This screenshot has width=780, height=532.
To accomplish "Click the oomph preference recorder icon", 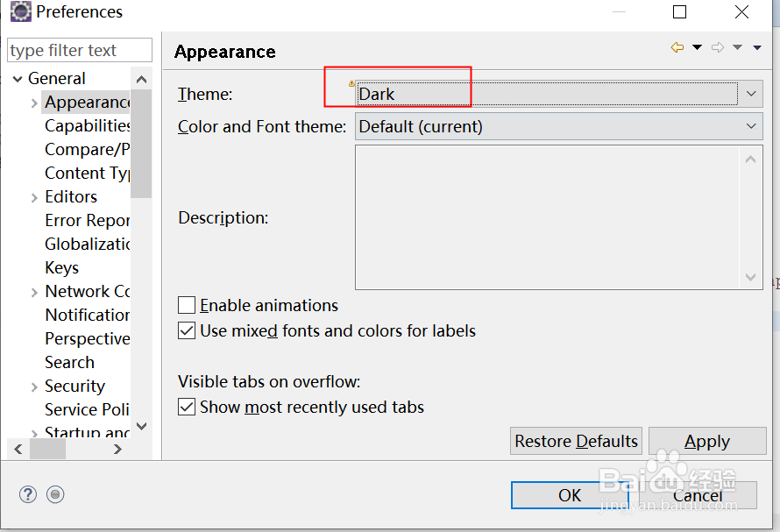I will coord(55,494).
